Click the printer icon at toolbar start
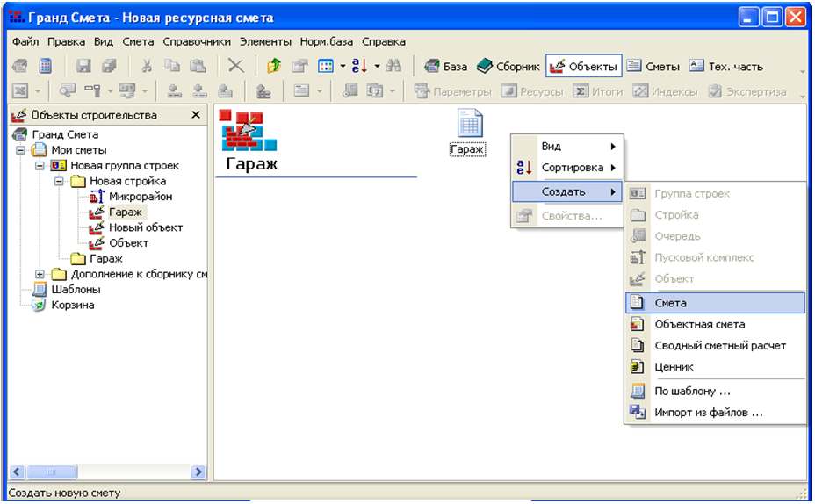The image size is (815, 504). pyautogui.click(x=19, y=66)
